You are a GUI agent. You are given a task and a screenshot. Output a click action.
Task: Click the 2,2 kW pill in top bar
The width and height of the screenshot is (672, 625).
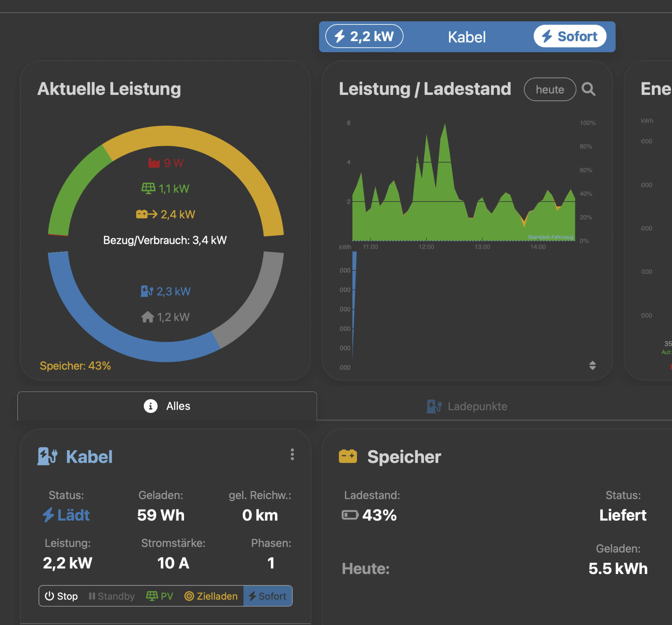pyautogui.click(x=364, y=36)
